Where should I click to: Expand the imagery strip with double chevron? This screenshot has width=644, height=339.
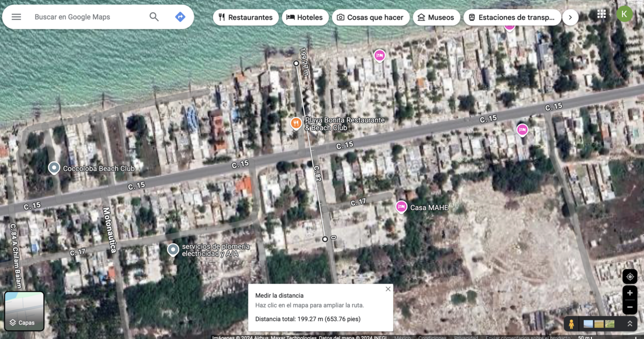pyautogui.click(x=630, y=324)
